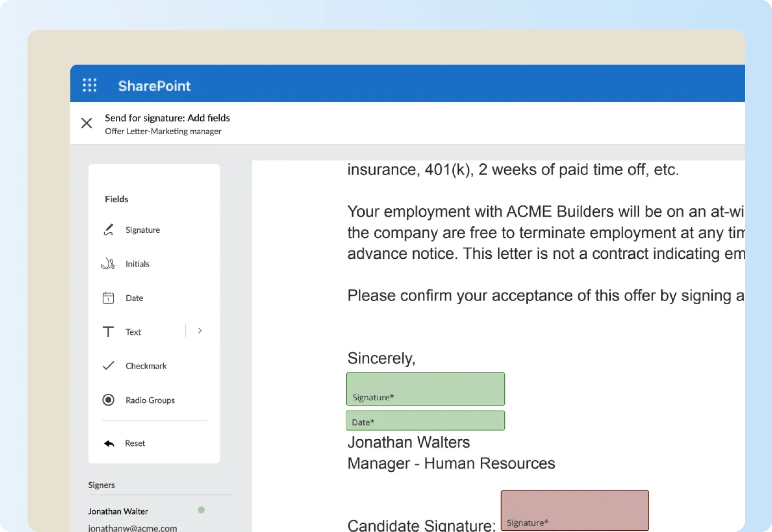This screenshot has height=532, width=772.
Task: Click the Reset label
Action: (135, 443)
